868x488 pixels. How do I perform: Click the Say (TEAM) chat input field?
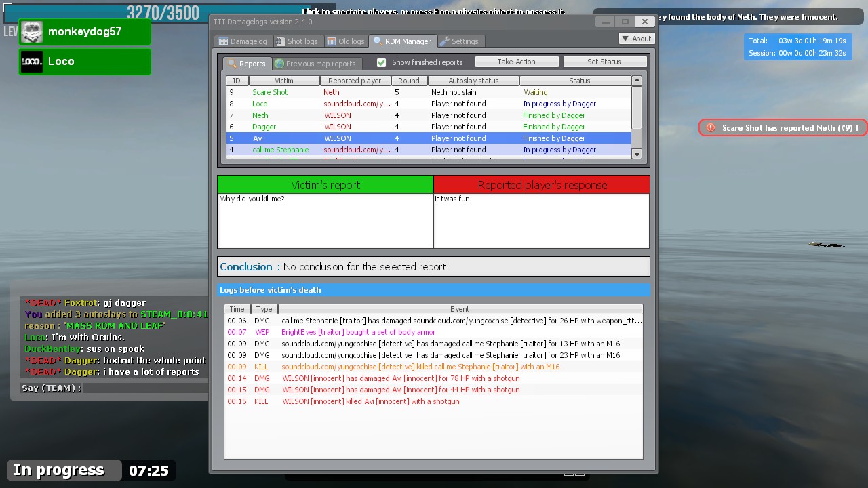pos(144,388)
